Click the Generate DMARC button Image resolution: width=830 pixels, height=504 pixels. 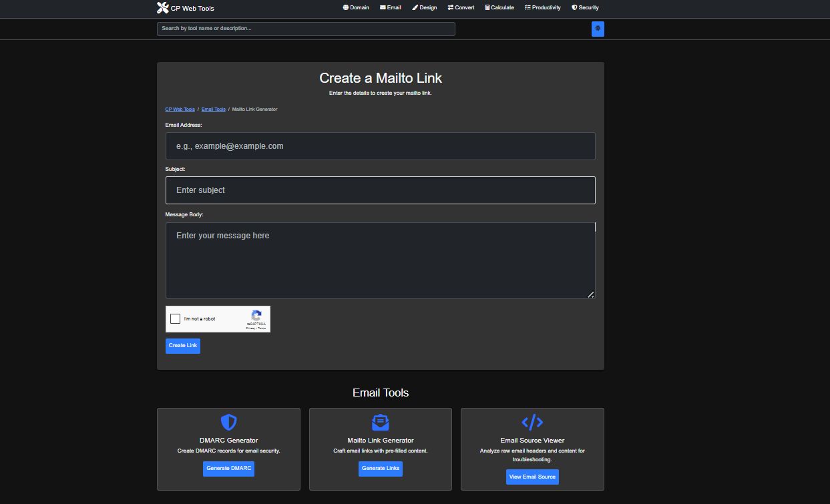[x=228, y=469]
